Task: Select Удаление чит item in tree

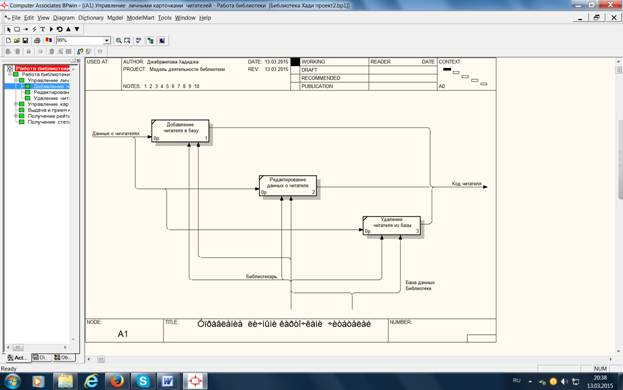Action: tap(51, 98)
